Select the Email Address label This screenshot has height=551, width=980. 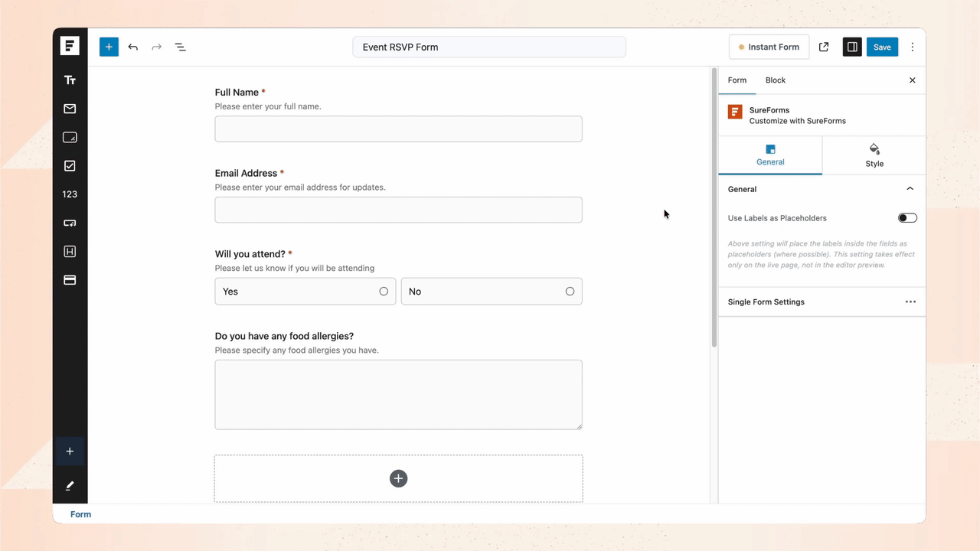pos(246,174)
